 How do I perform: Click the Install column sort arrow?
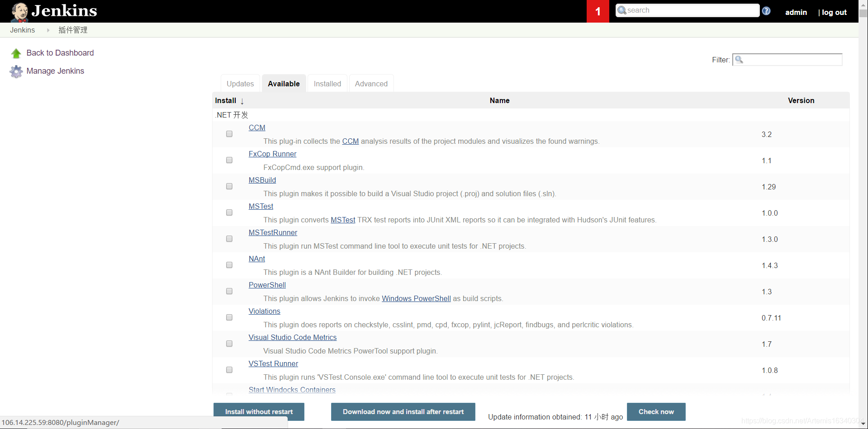(242, 101)
